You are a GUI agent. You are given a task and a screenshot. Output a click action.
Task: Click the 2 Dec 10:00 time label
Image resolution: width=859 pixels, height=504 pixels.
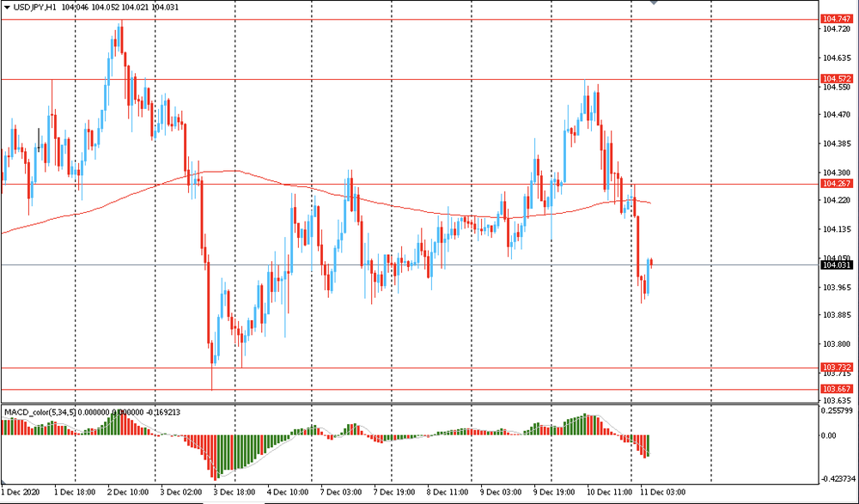[128, 493]
